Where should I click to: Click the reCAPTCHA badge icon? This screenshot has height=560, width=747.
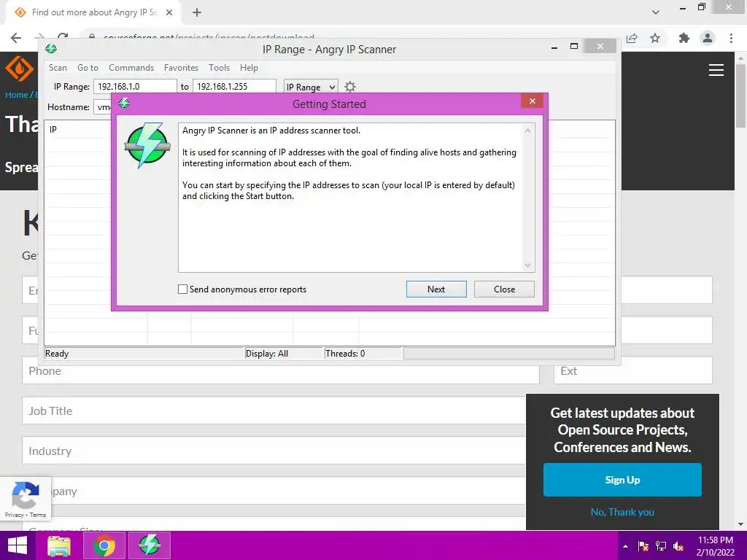pyautogui.click(x=26, y=495)
